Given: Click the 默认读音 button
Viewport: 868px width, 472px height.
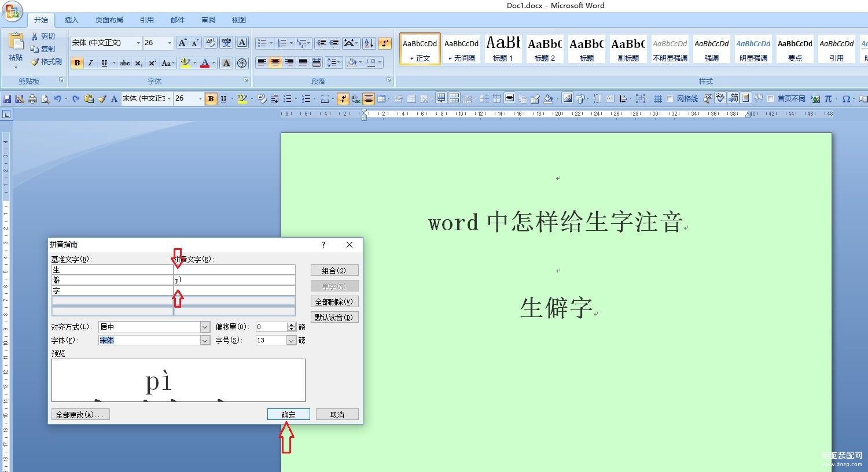Looking at the screenshot, I should coord(334,318).
